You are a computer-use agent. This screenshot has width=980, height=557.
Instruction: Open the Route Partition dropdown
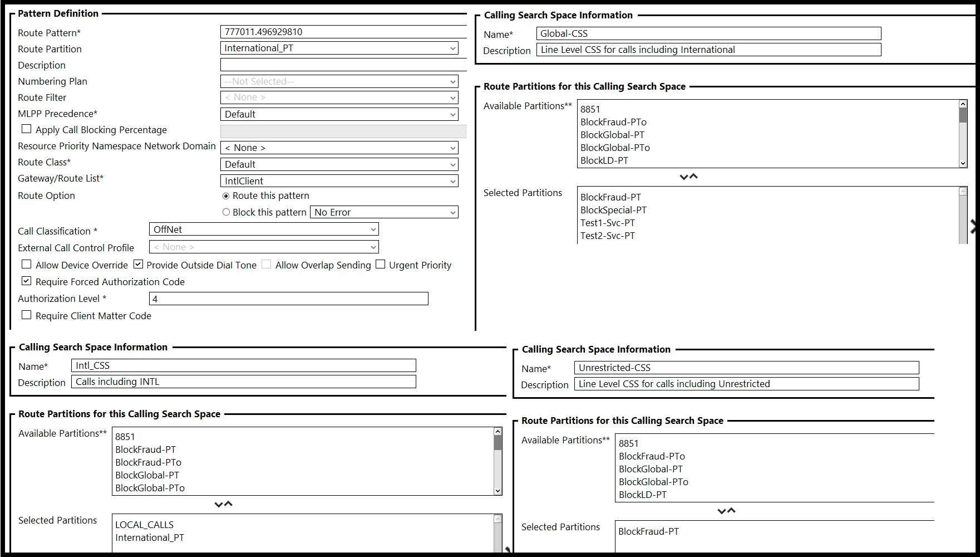pos(339,48)
